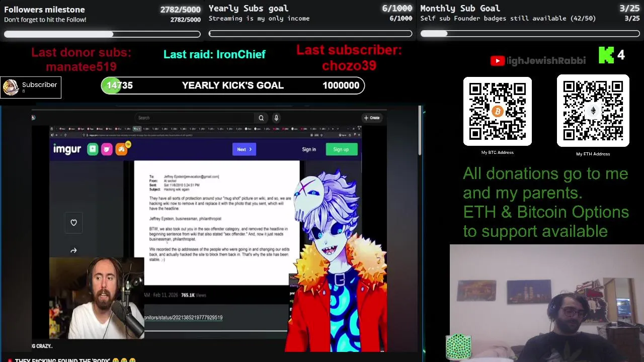This screenshot has width=644, height=362.
Task: Click the Next button on imgur
Action: pos(244,149)
